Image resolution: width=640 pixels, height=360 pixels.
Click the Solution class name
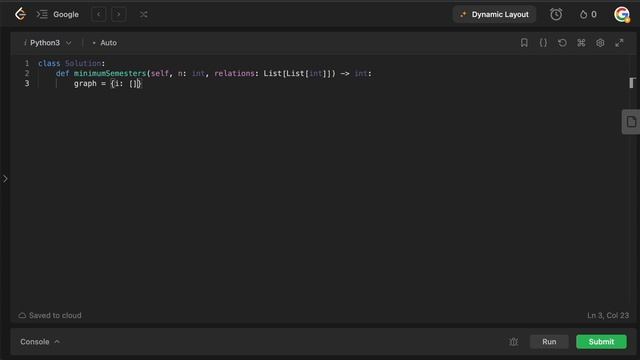[83, 63]
